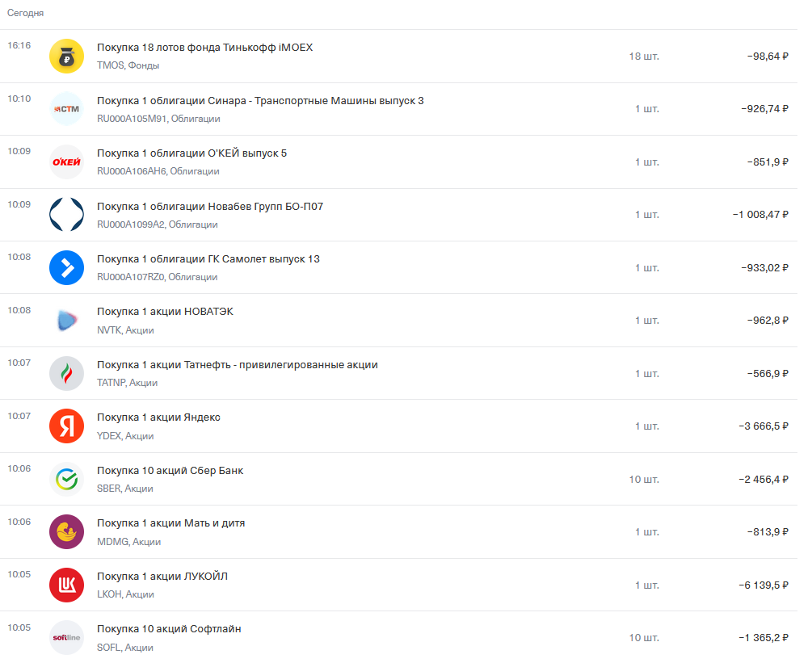Viewport: 812px width, 663px height.
Task: Open 'Покупка 1 акции ЛУКОЙЛ' title
Action: pos(162,577)
